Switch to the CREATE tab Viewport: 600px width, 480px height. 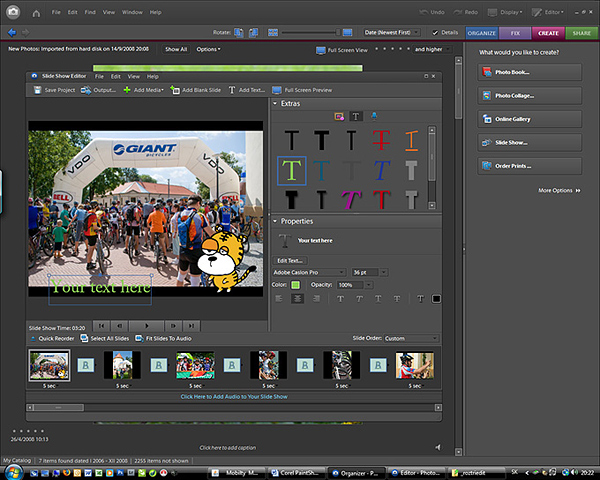click(548, 33)
